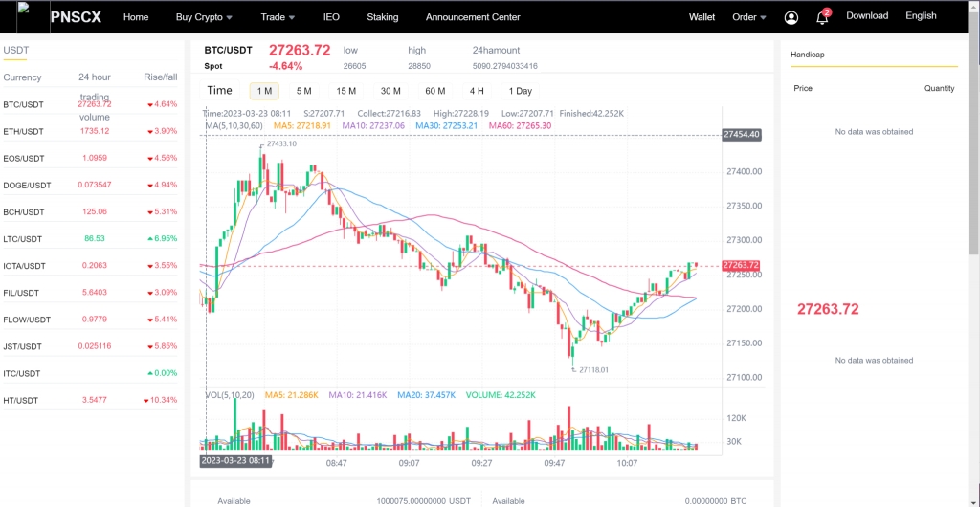
Task: Click the 27263.72 current price chart label
Action: tap(741, 265)
